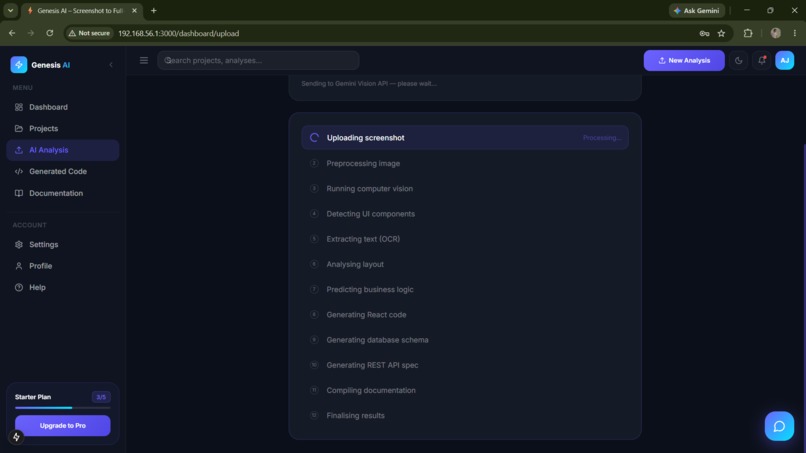Image resolution: width=806 pixels, height=453 pixels.
Task: Click the Genesis AI lightning logo icon
Action: pos(19,65)
